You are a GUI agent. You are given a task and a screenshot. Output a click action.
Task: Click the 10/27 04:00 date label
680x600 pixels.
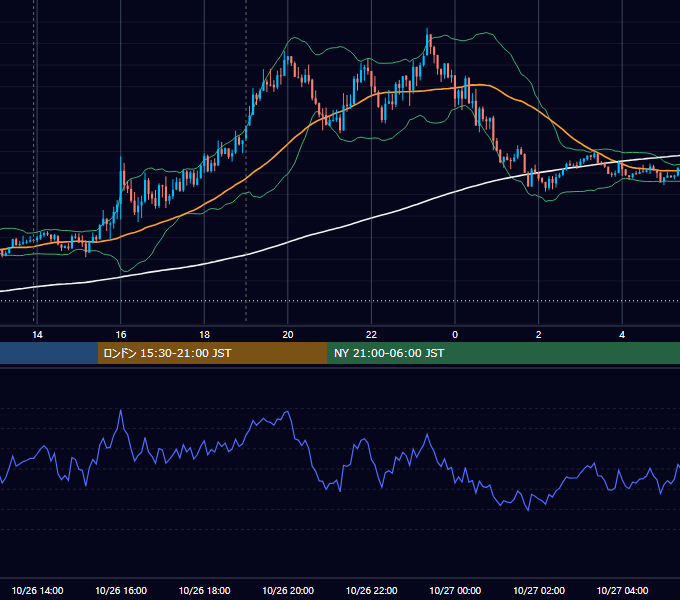click(x=622, y=590)
